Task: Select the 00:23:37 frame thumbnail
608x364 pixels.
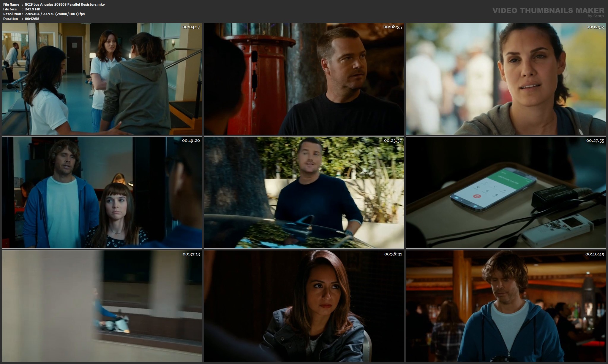Action: (x=304, y=193)
